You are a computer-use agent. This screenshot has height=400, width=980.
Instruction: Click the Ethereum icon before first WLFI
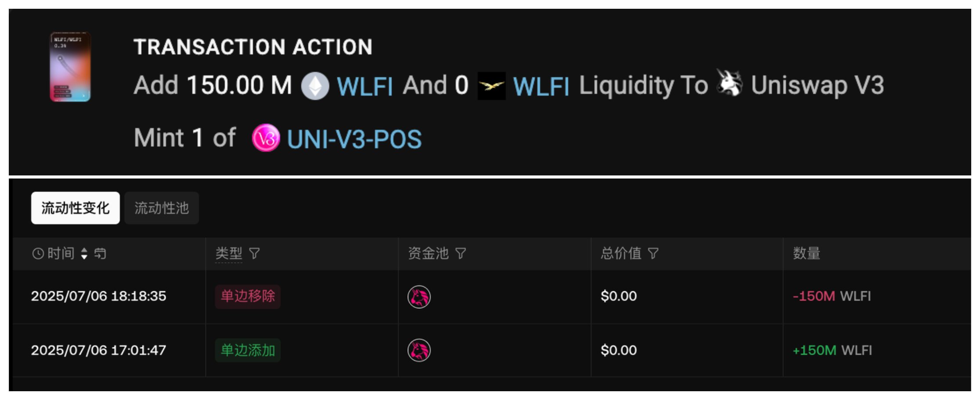point(315,86)
